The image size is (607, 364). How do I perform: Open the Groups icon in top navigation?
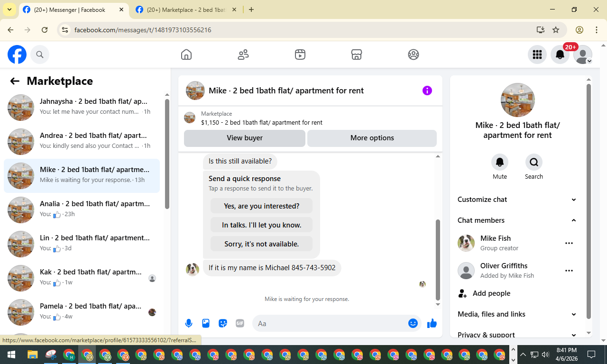pyautogui.click(x=414, y=55)
